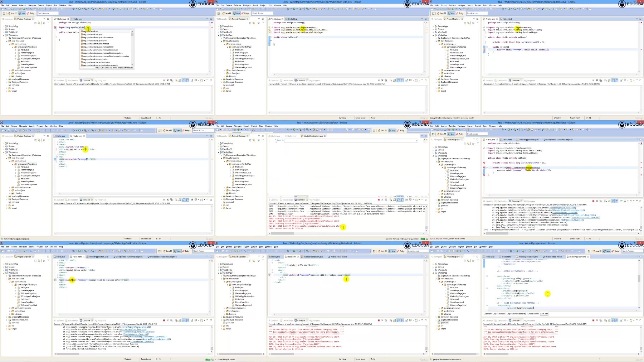Toggle Show Console on Standard Out, localhost:8080 window
This screenshot has height=362, width=644.
point(399,201)
